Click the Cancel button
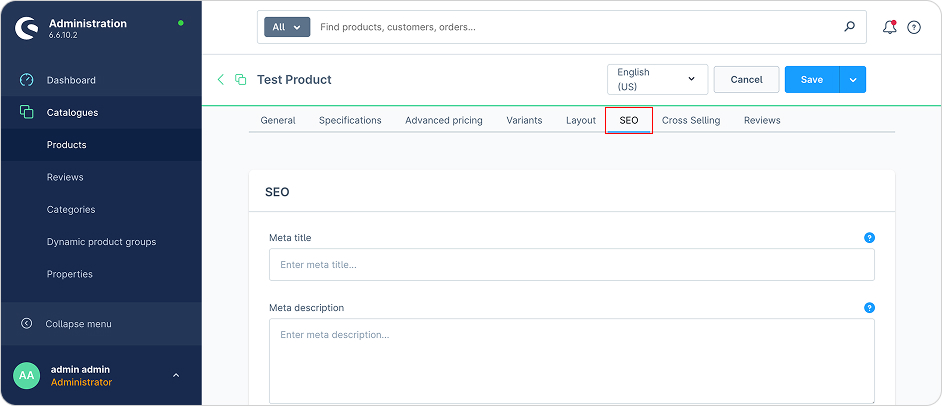This screenshot has width=942, height=406. click(x=746, y=79)
